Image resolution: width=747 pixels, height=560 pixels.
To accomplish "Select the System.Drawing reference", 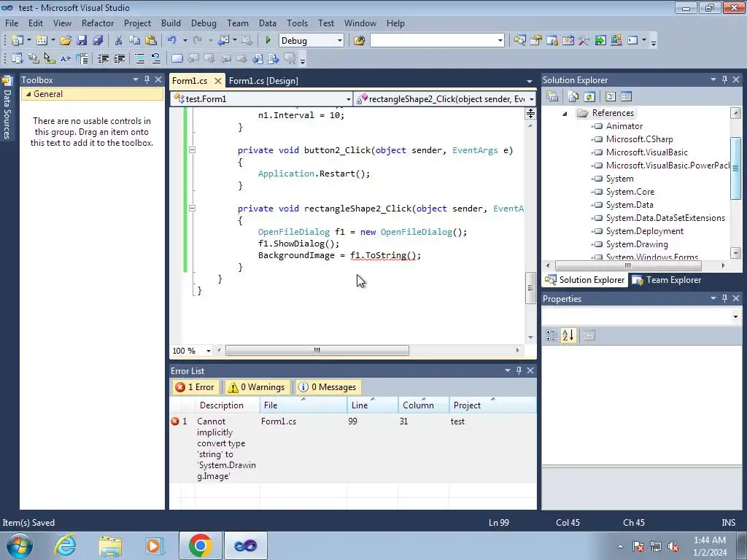I will click(x=636, y=244).
